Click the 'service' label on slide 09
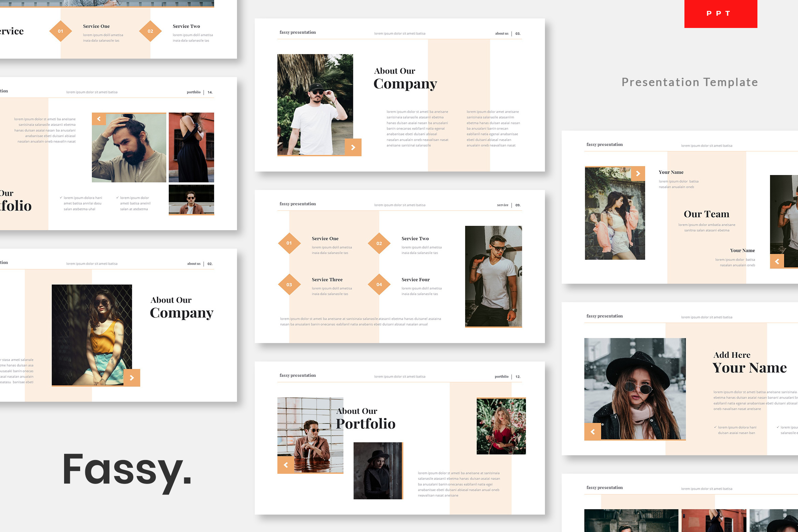The width and height of the screenshot is (798, 532). 502,205
